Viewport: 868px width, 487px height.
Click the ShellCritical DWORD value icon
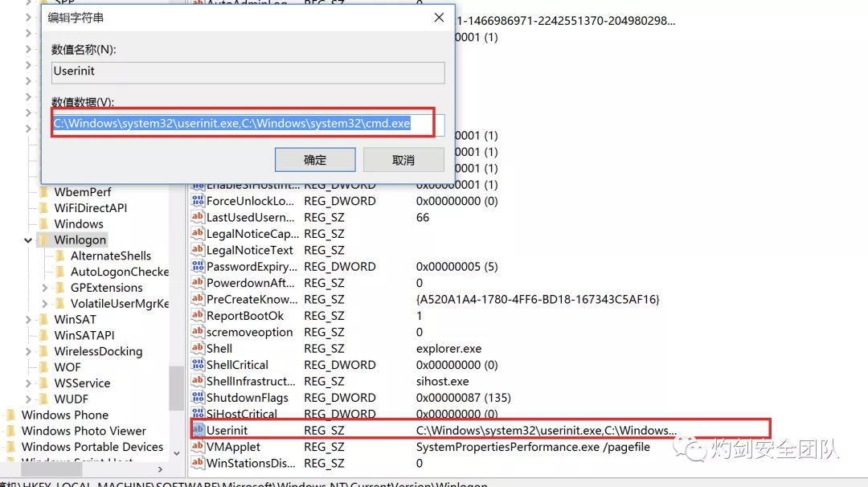click(x=198, y=365)
